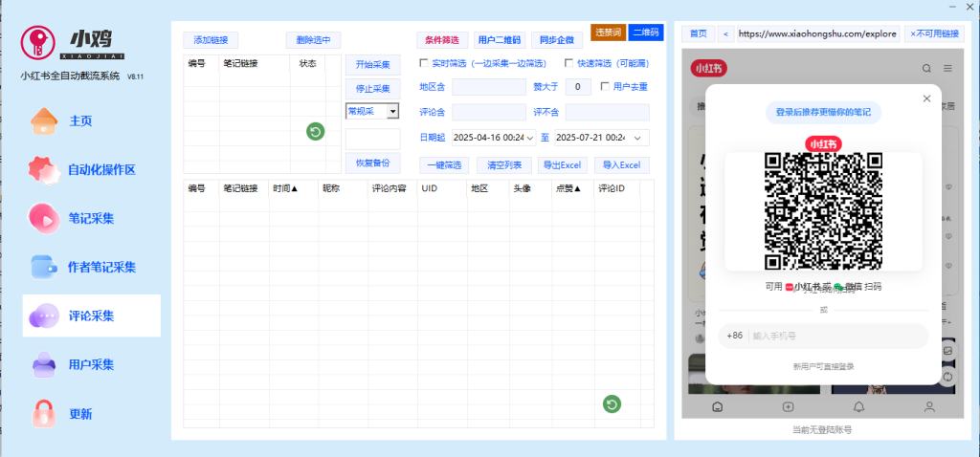980x457 pixels.
Task: Click the login QR code image
Action: (x=823, y=211)
